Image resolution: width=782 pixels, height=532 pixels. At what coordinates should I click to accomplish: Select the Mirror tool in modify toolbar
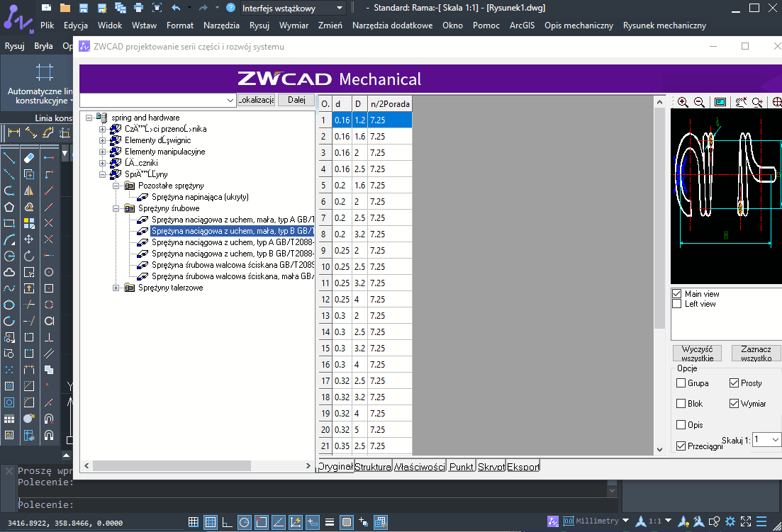coord(29,191)
